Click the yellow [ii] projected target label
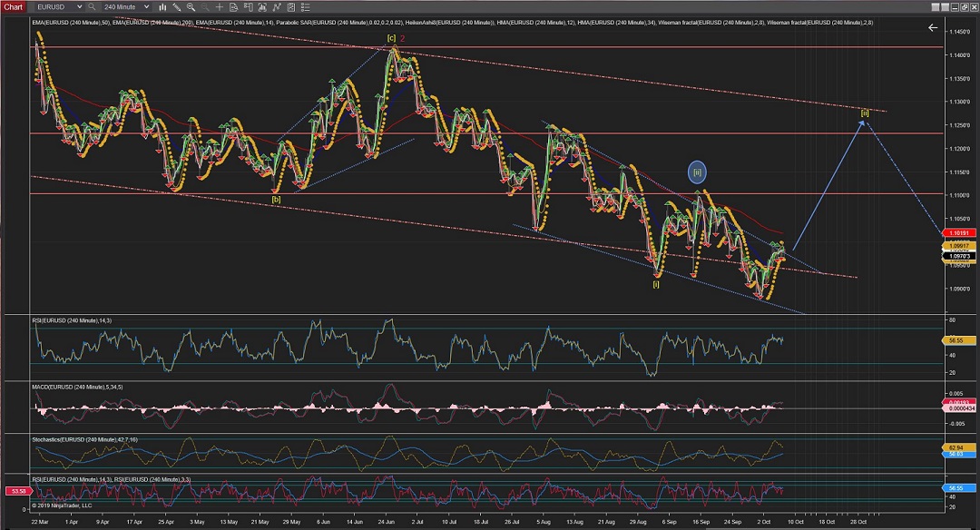The width and height of the screenshot is (980, 530). [865, 113]
